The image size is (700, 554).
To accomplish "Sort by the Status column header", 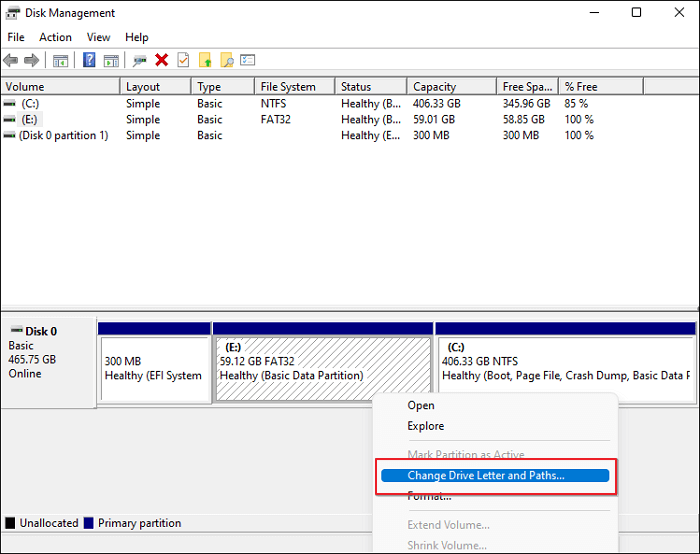I will tap(371, 87).
